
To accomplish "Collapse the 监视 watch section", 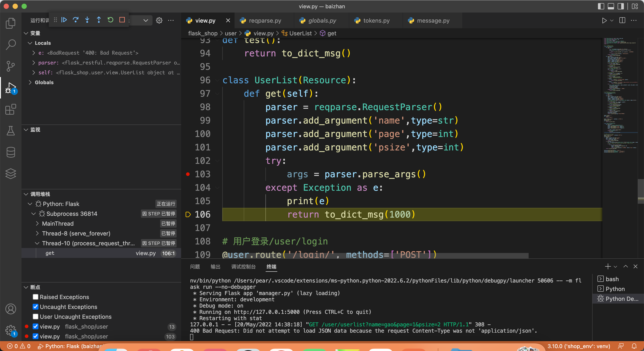I will [x=26, y=130].
